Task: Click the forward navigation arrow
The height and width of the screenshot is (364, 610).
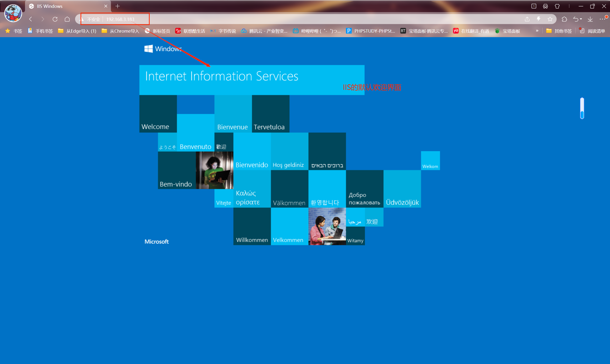Action: (43, 19)
